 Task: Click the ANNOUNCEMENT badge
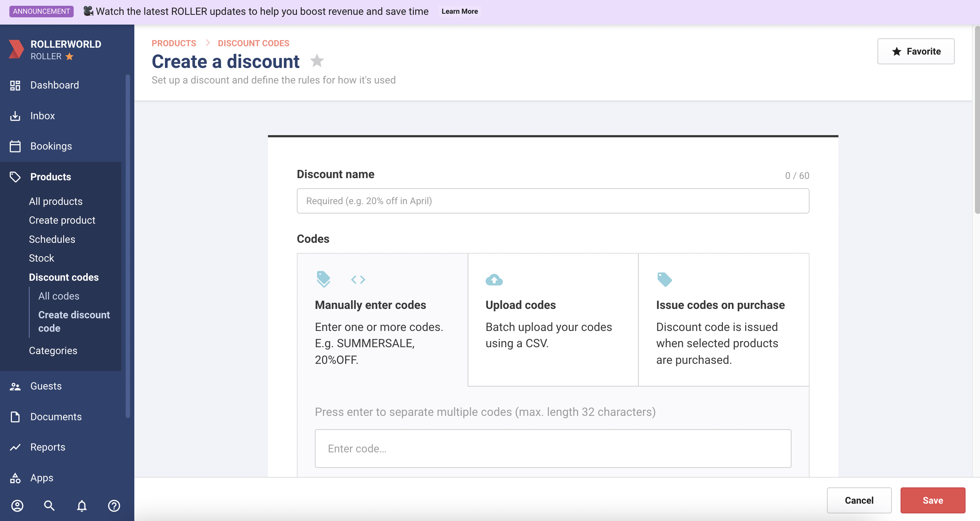[42, 11]
